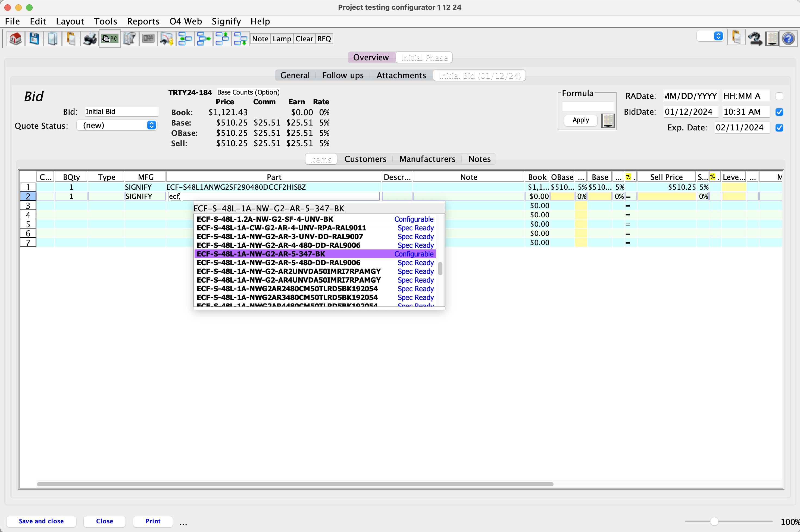The width and height of the screenshot is (800, 532).
Task: Click the filter funnel toolbar icon
Action: tap(129, 39)
